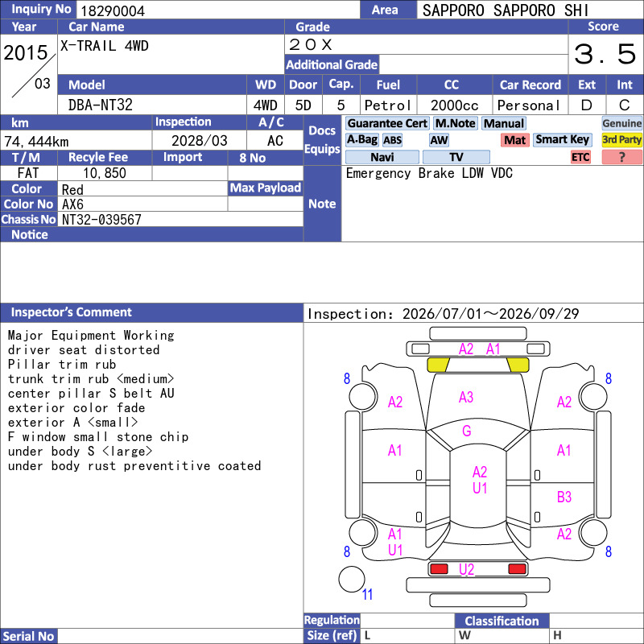This screenshot has height=644, width=644.
Task: Toggle the AW equipment badge
Action: [x=439, y=140]
